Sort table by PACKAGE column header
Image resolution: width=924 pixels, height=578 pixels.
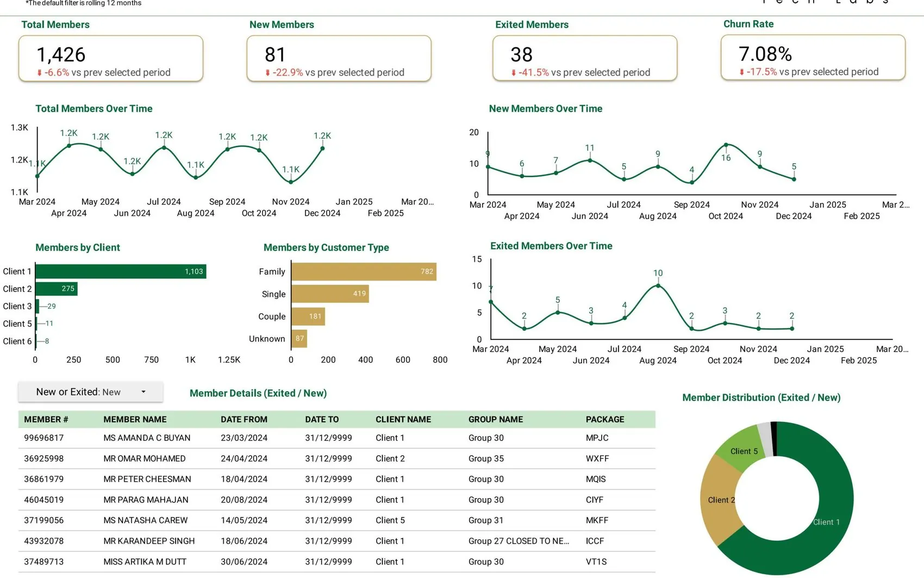(605, 419)
